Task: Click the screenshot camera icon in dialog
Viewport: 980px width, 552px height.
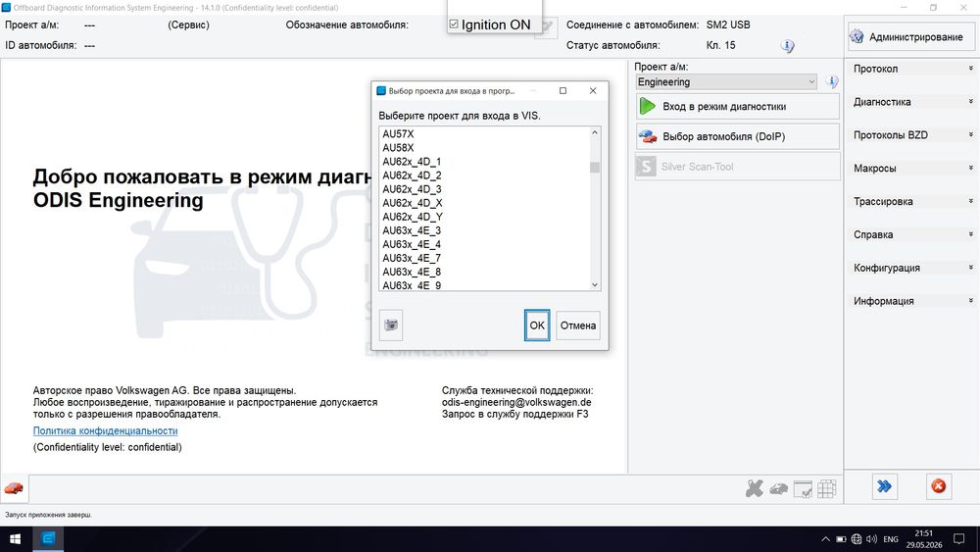Action: (x=391, y=326)
